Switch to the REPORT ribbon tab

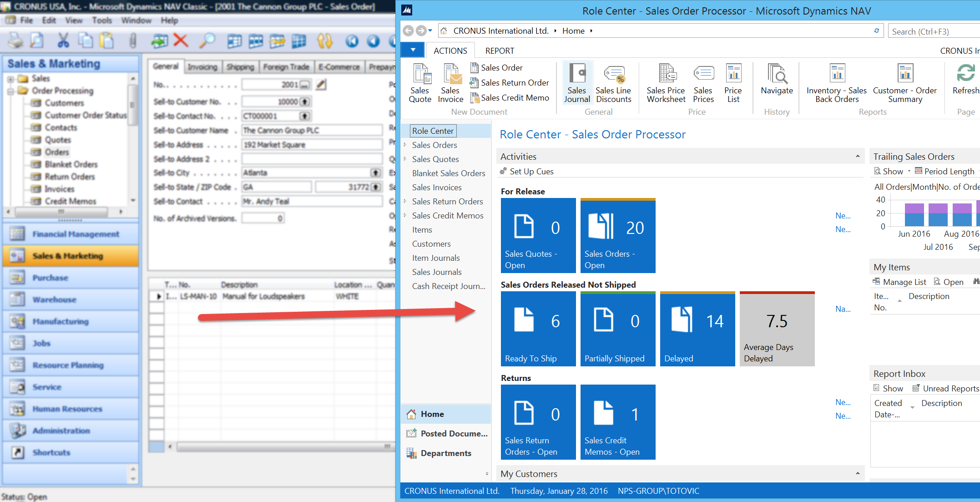[499, 51]
